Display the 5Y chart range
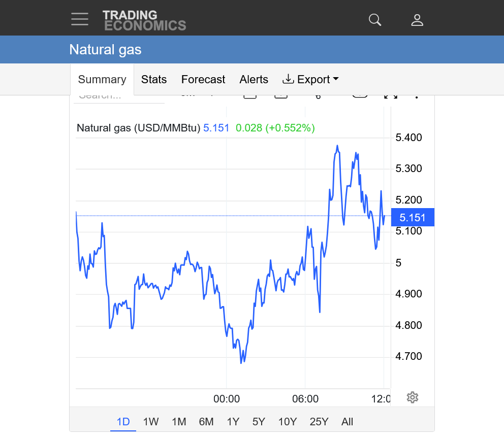The image size is (504, 438). tap(259, 422)
